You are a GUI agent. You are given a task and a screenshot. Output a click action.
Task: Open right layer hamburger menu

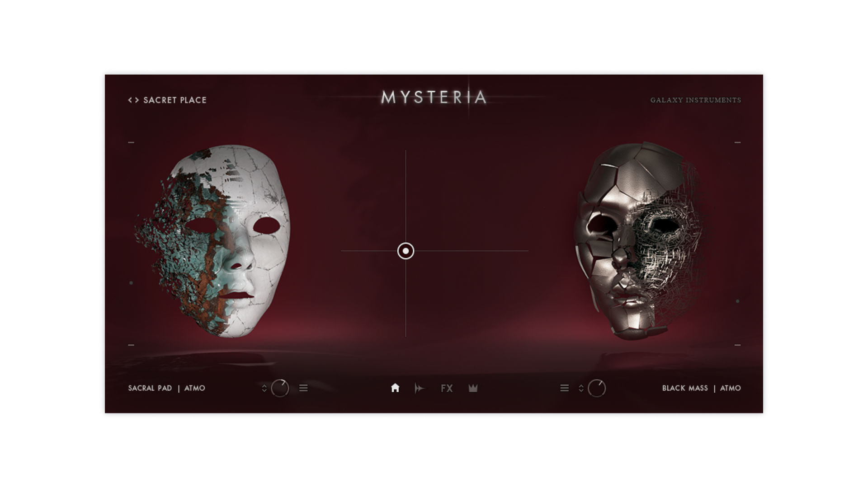pyautogui.click(x=564, y=388)
